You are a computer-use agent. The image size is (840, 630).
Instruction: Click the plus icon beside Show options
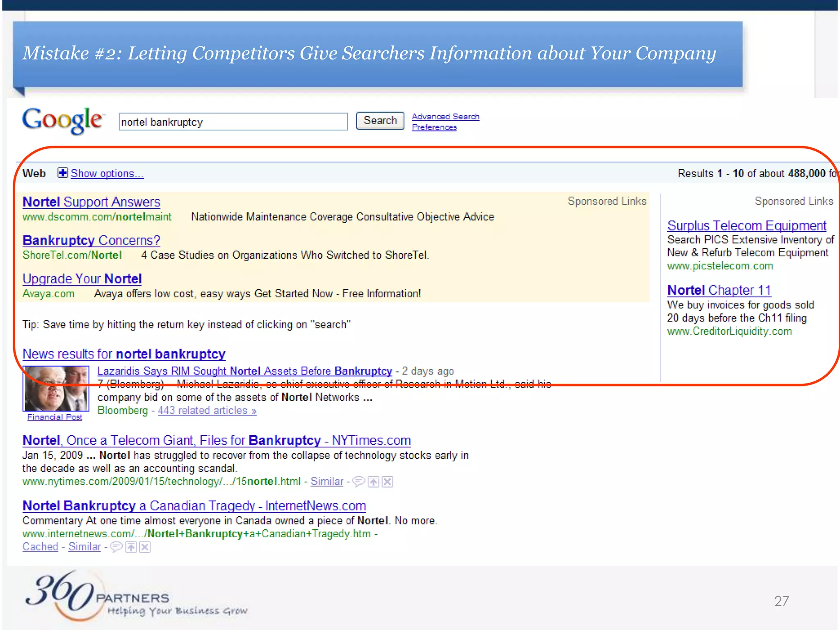(62, 173)
